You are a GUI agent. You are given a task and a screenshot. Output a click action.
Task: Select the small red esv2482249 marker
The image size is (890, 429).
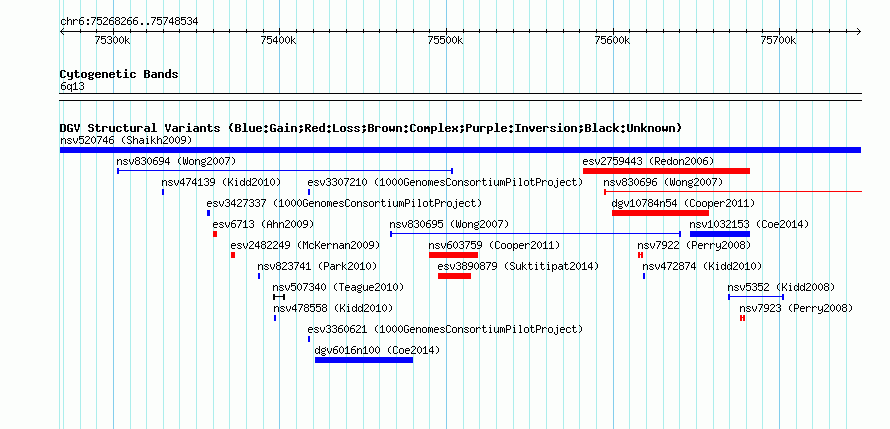[x=233, y=255]
